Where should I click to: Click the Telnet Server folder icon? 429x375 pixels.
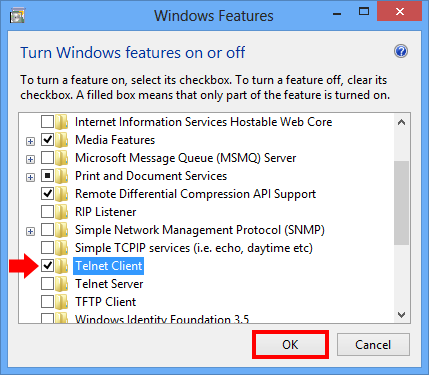62,284
